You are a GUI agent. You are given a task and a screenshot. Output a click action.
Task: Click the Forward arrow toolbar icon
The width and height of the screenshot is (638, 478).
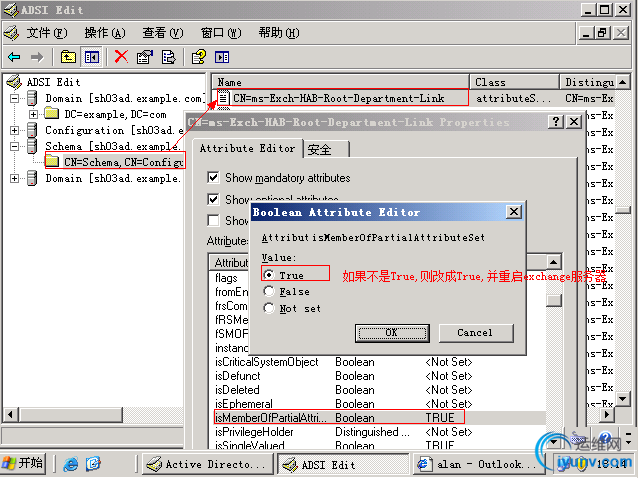37,57
